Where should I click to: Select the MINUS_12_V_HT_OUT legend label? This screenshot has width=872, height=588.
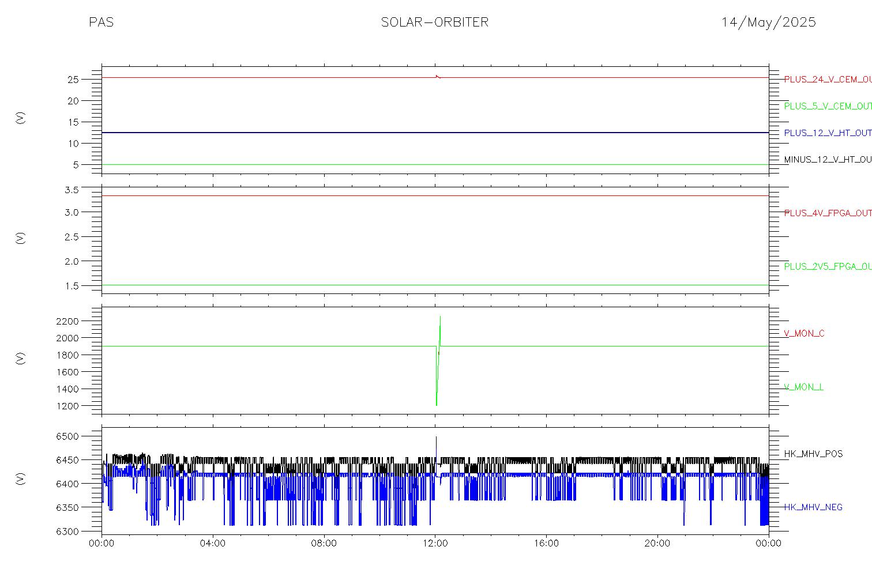828,160
